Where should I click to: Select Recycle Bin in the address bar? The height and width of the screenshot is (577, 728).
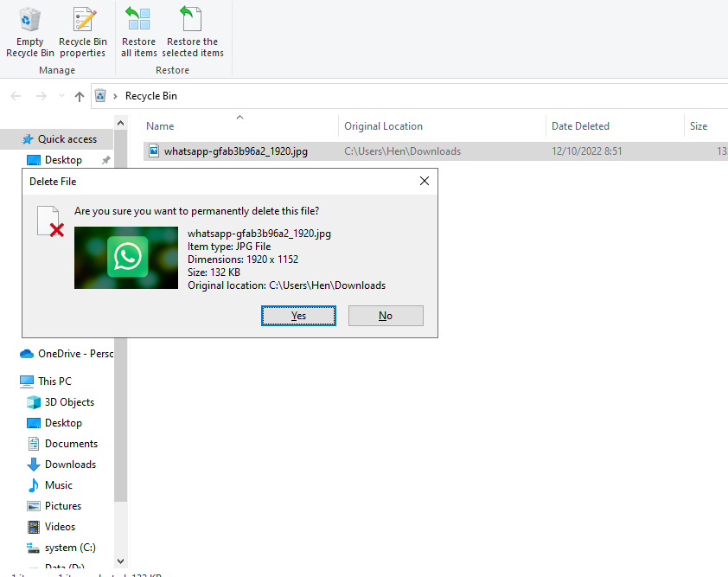coord(151,96)
